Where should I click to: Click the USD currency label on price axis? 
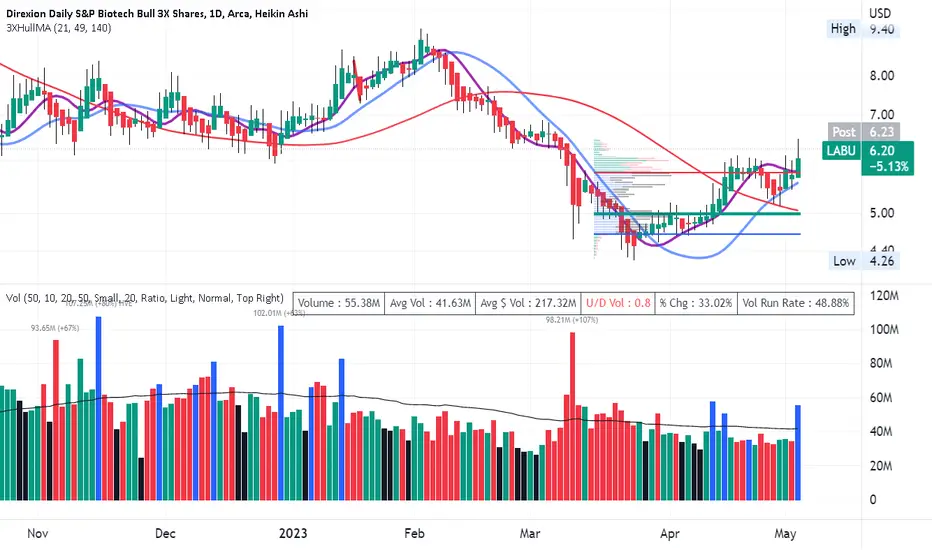(x=880, y=13)
